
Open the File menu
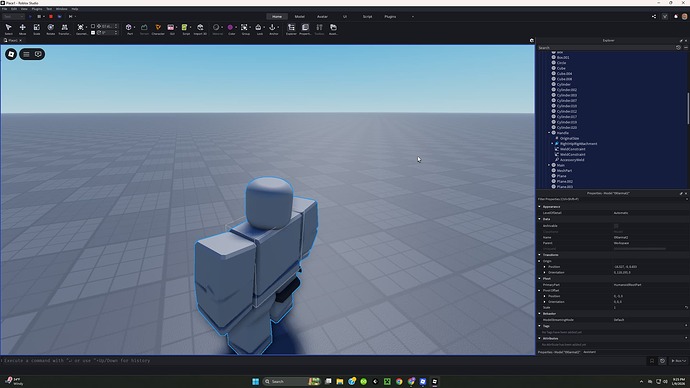coord(4,9)
